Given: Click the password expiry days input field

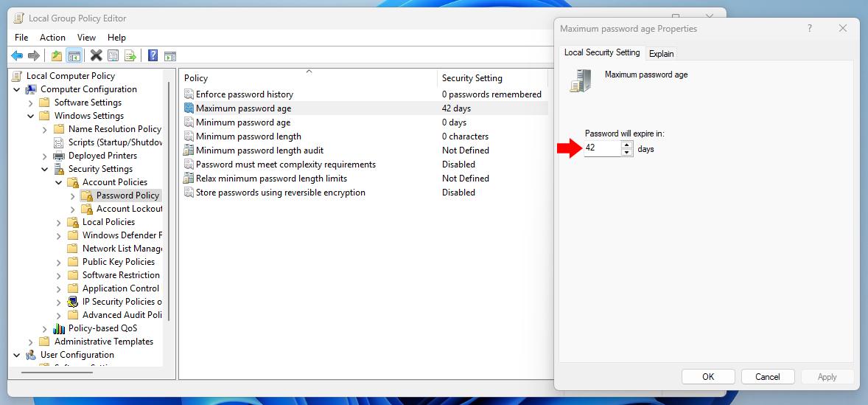Looking at the screenshot, I should pos(602,148).
